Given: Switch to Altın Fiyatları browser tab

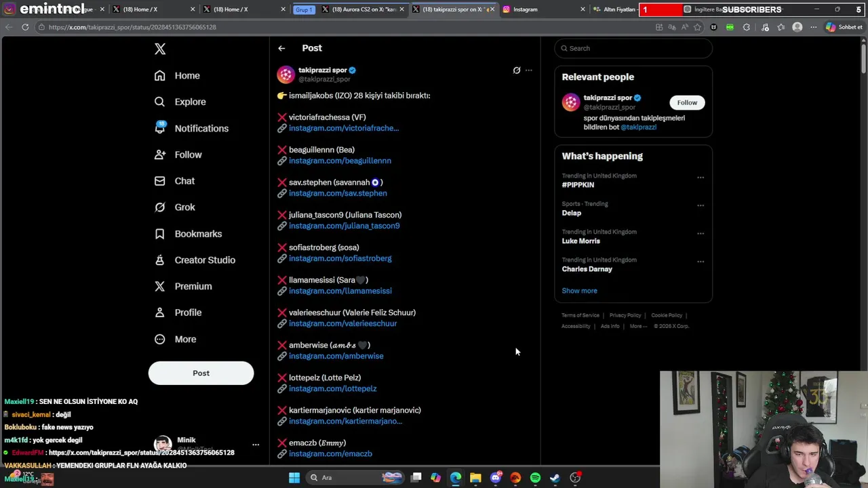Looking at the screenshot, I should coord(614,9).
